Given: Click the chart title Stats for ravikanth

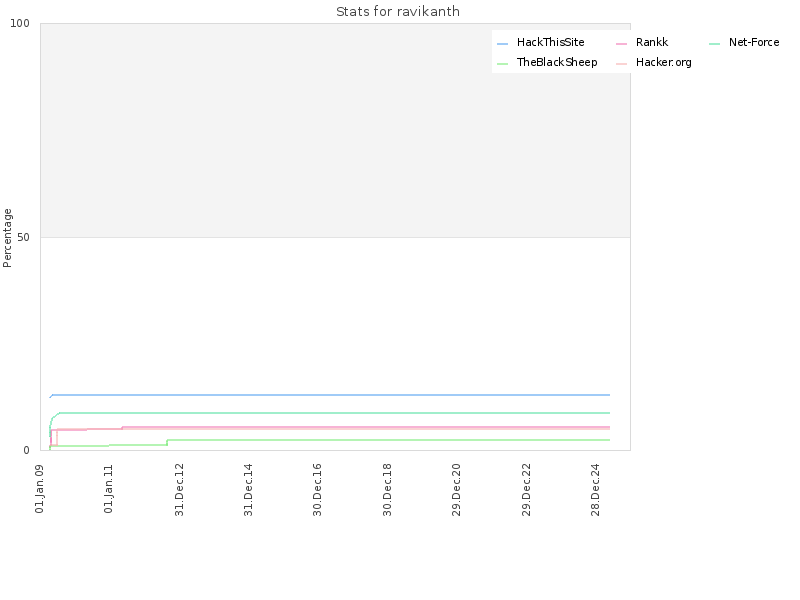Looking at the screenshot, I should pos(398,12).
